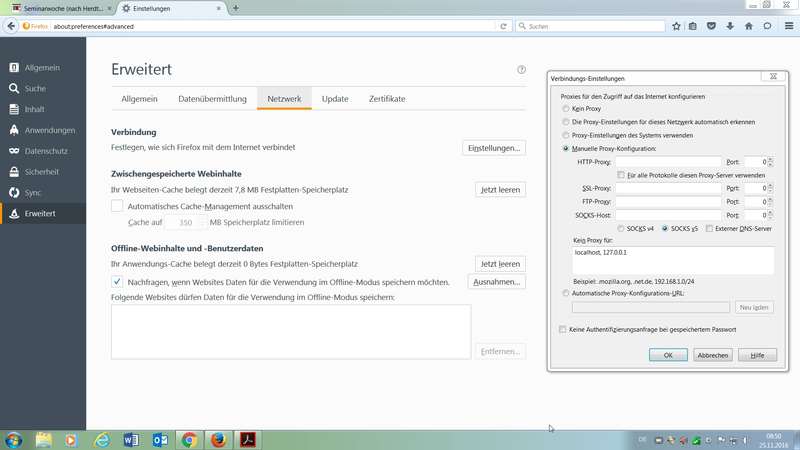This screenshot has height=450, width=800.
Task: Select the Kein Proxy option
Action: tap(565, 109)
